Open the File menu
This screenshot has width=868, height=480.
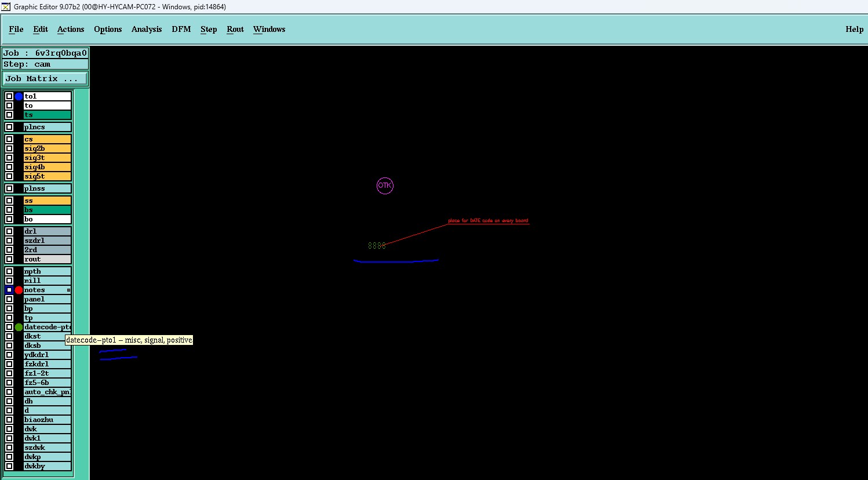pos(16,29)
